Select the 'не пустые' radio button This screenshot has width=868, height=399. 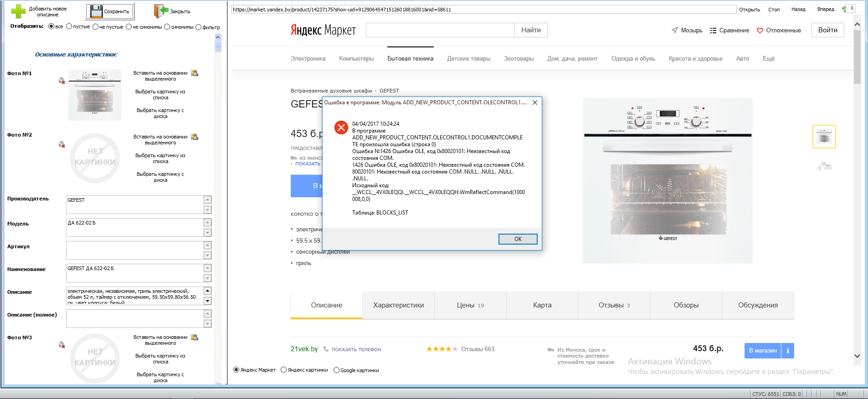(x=96, y=26)
